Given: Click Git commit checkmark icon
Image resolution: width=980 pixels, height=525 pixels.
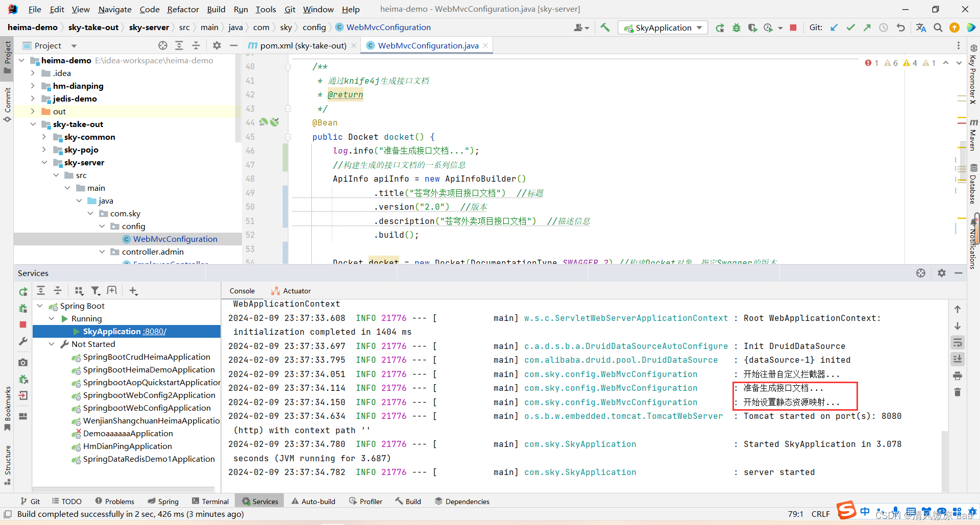Looking at the screenshot, I should point(850,28).
